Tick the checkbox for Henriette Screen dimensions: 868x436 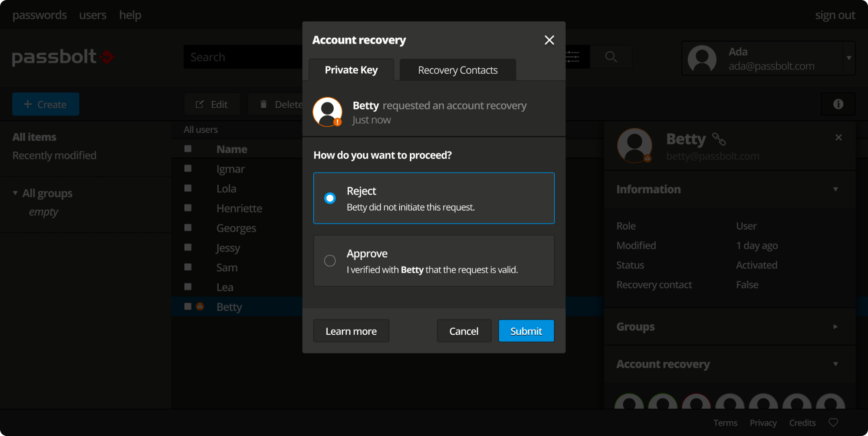tap(188, 208)
